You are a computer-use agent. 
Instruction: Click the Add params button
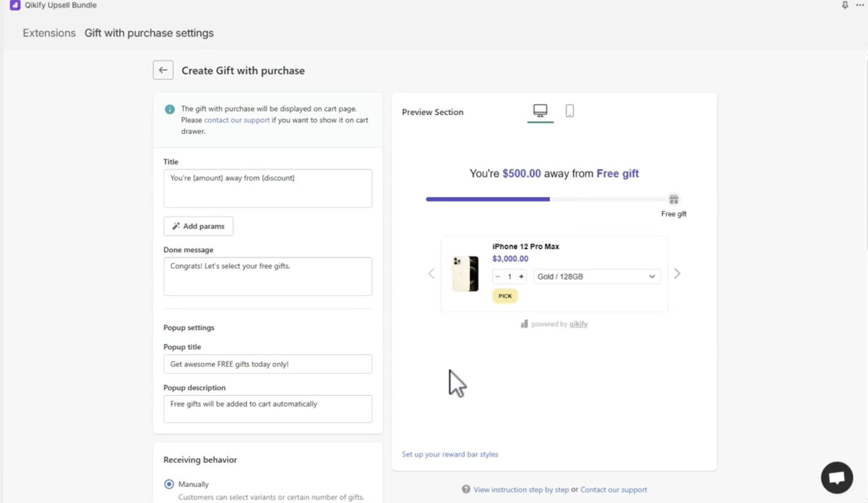(199, 226)
